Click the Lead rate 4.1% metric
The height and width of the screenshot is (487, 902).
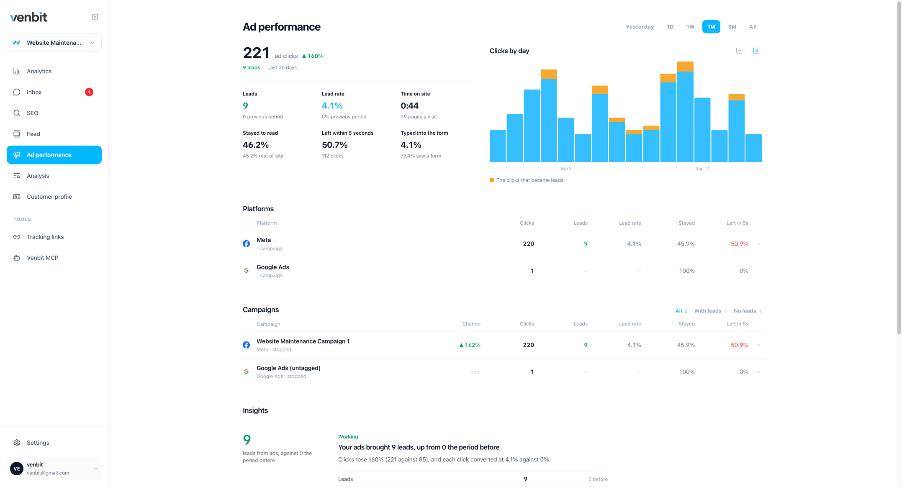(x=332, y=106)
